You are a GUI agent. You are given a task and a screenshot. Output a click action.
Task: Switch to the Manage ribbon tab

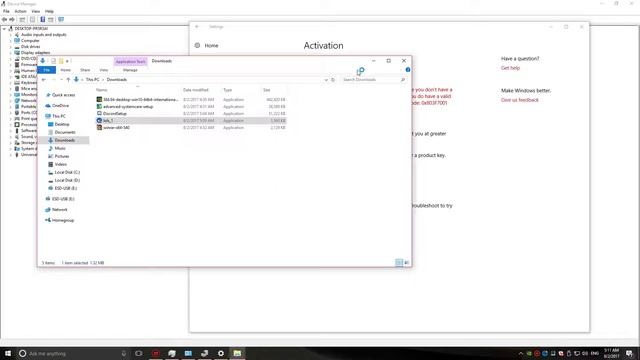pyautogui.click(x=130, y=70)
